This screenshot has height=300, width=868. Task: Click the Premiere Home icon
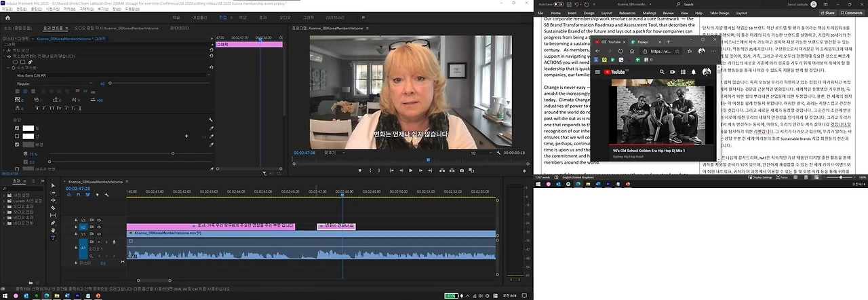(7, 18)
